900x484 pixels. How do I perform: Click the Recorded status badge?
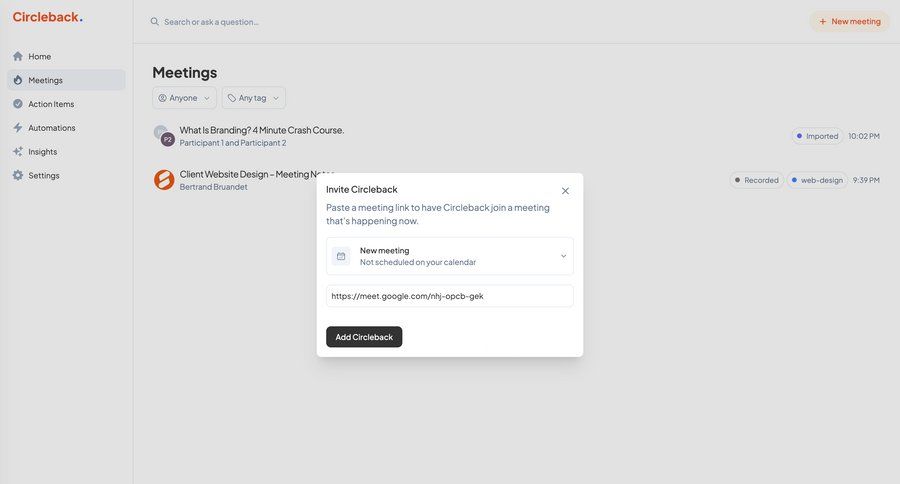757,180
